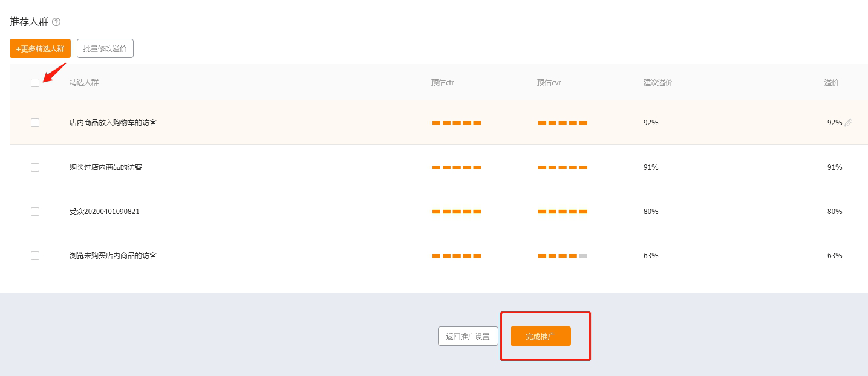Image resolution: width=868 pixels, height=376 pixels.
Task: Click the 建议溢价 value 80% for 受众20200401090821
Action: [x=651, y=212]
